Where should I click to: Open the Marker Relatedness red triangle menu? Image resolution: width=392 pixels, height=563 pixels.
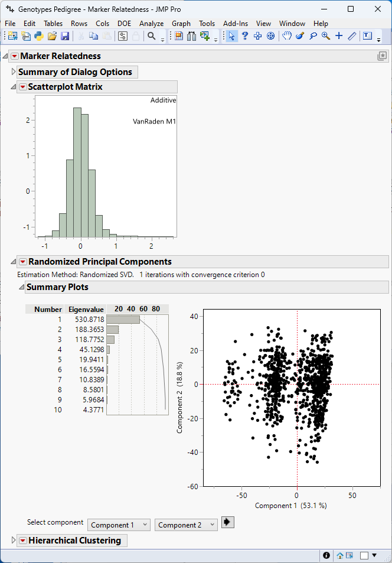coord(14,56)
